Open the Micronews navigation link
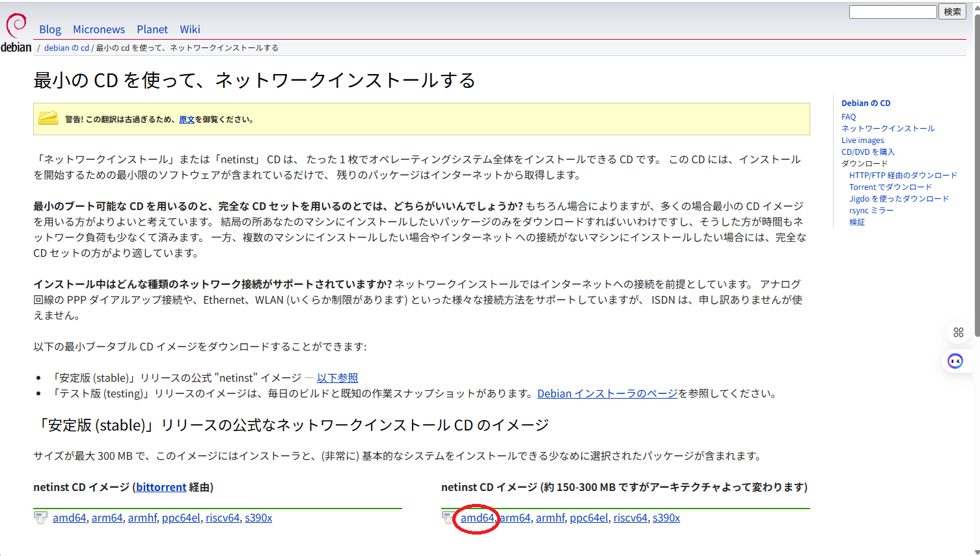This screenshot has height=556, width=980. point(99,29)
